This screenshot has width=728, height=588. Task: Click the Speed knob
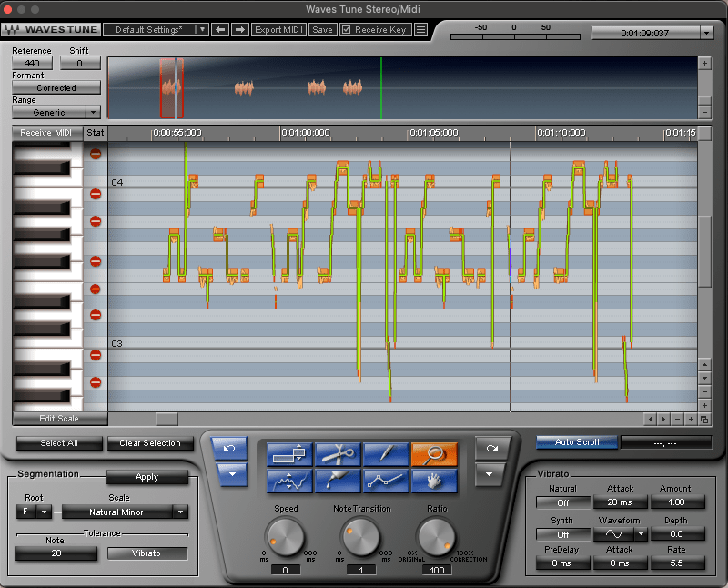285,537
